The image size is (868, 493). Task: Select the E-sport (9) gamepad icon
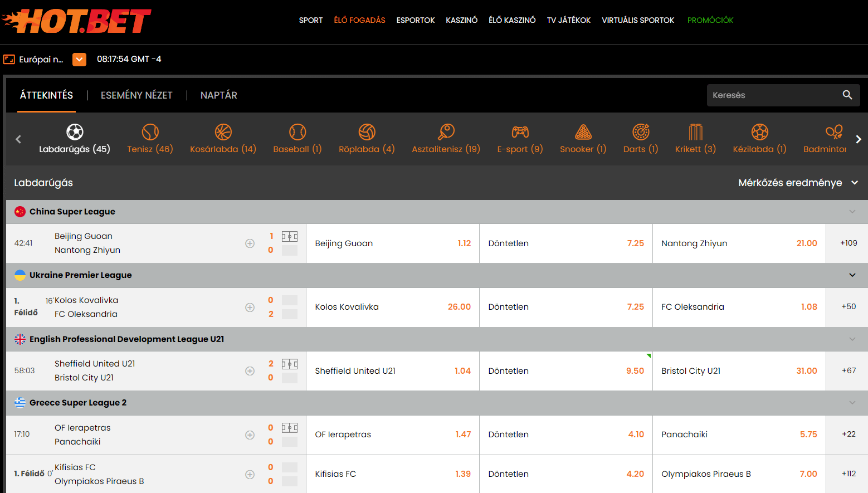click(520, 132)
